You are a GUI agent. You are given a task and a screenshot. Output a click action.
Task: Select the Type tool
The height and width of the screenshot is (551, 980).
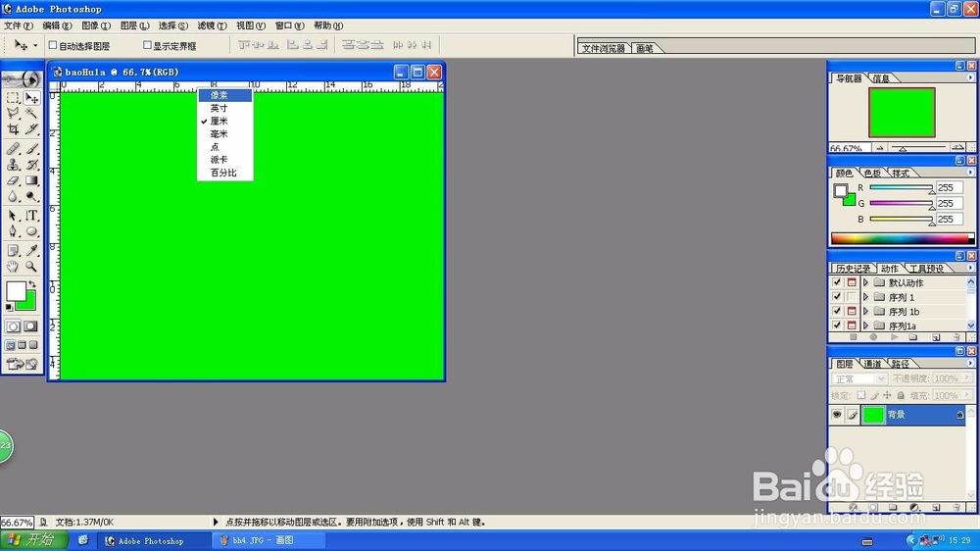pos(31,215)
